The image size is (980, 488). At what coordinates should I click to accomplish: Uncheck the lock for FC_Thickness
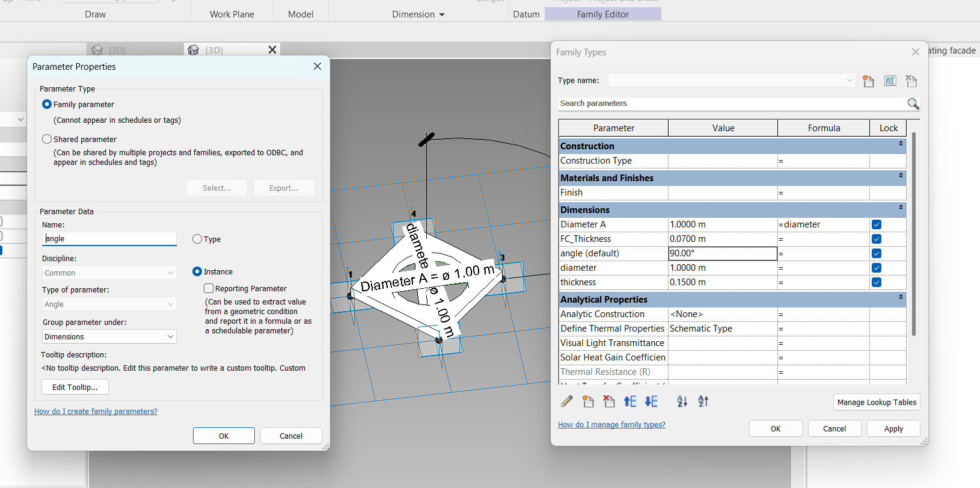click(876, 239)
